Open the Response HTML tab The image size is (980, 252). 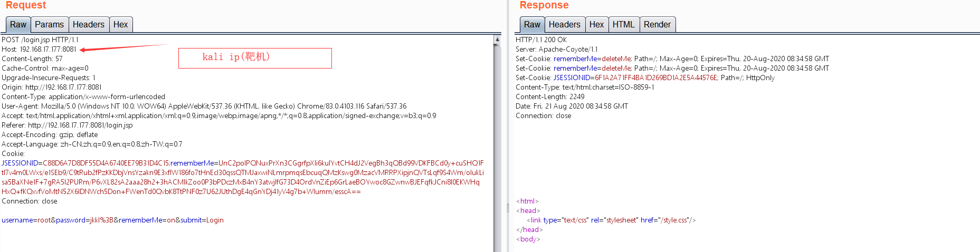[x=623, y=24]
